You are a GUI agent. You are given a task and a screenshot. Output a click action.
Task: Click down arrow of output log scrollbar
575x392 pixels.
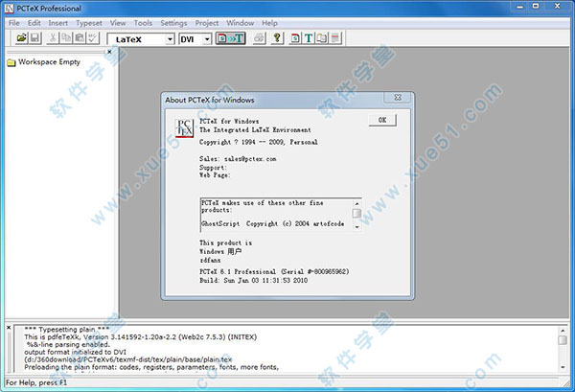coord(563,367)
